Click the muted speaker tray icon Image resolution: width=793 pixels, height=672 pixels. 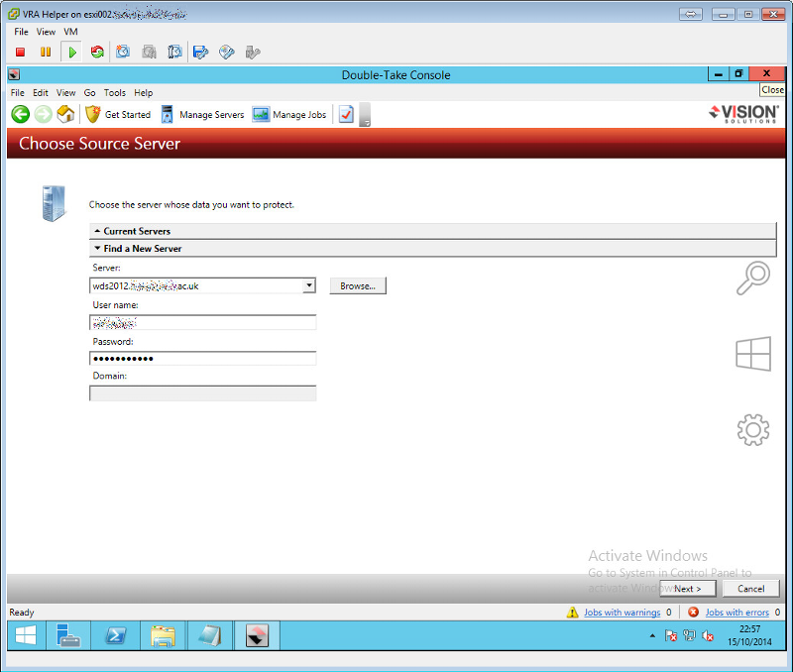pyautogui.click(x=708, y=635)
